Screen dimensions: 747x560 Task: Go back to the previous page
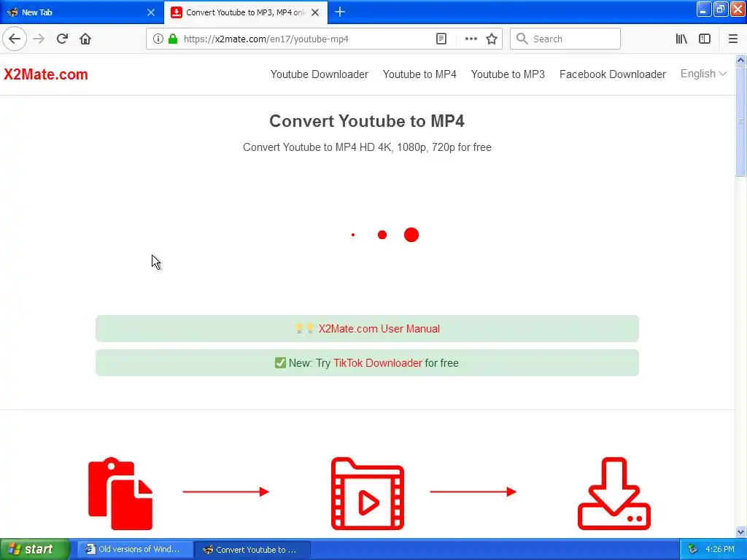pyautogui.click(x=15, y=39)
